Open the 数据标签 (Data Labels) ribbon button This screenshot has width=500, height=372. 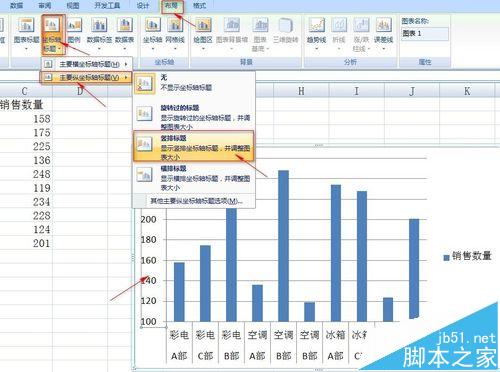(99, 33)
